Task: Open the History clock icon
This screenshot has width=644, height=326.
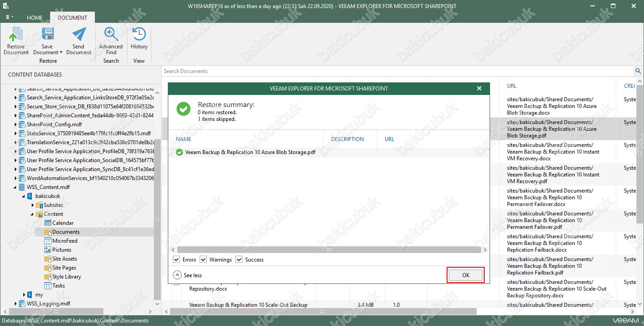Action: [x=139, y=34]
